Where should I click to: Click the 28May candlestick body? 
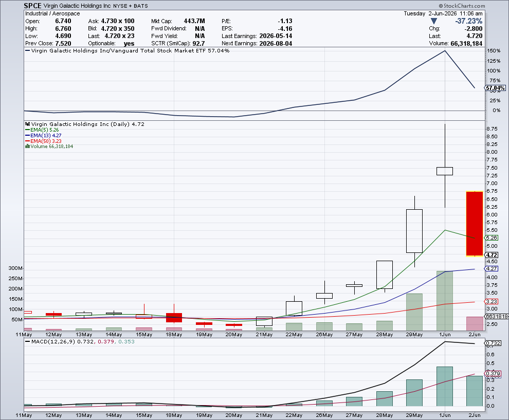[385, 275]
